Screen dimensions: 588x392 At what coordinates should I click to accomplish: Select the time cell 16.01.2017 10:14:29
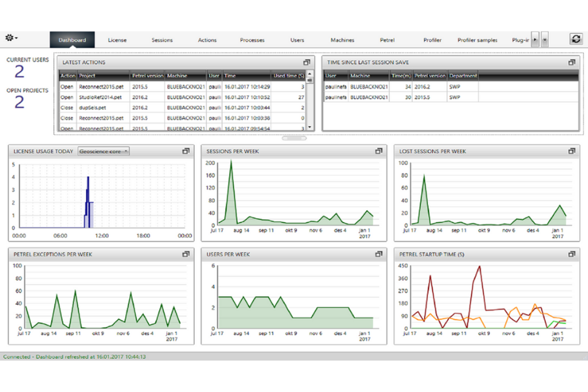[247, 87]
